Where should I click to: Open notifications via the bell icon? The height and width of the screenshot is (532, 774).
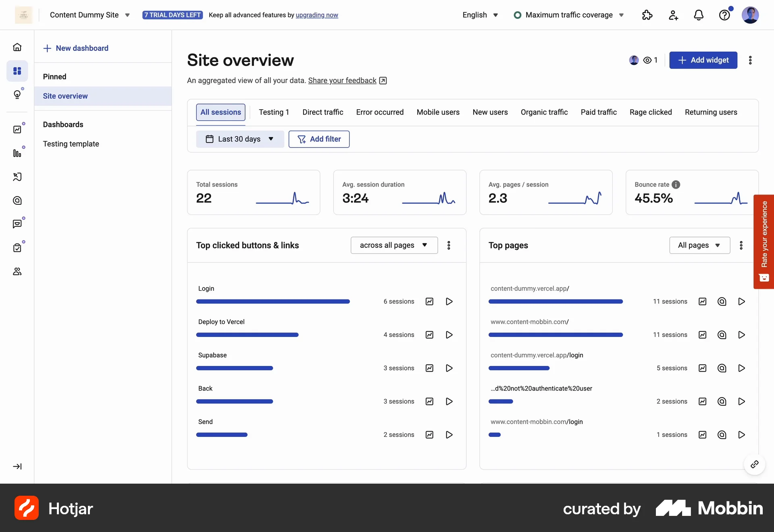(699, 15)
